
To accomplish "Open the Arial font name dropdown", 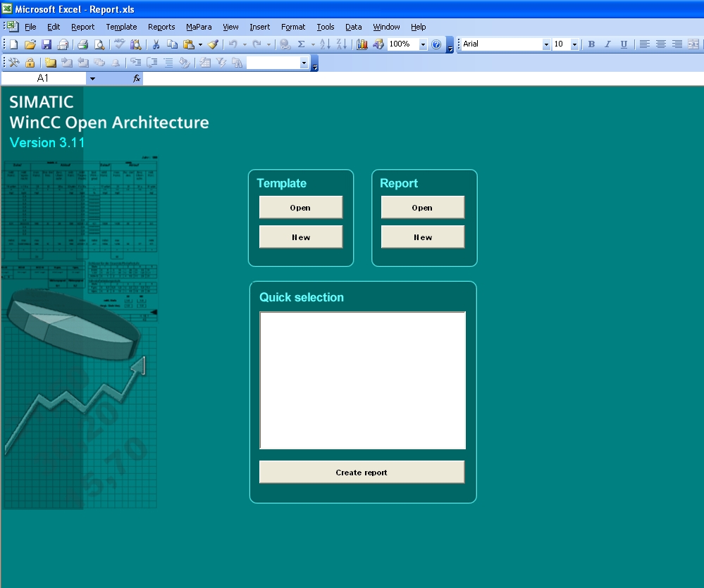I will tap(546, 44).
